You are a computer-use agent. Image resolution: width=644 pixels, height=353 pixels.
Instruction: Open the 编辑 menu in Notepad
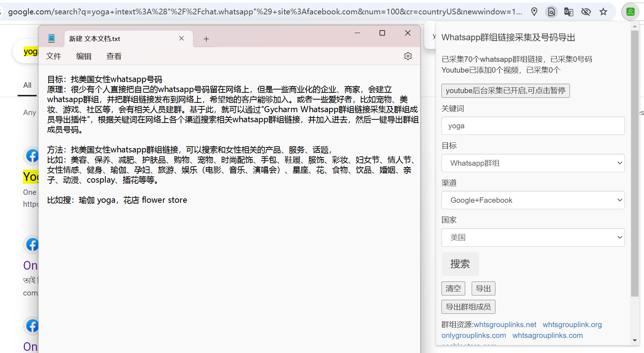84,56
